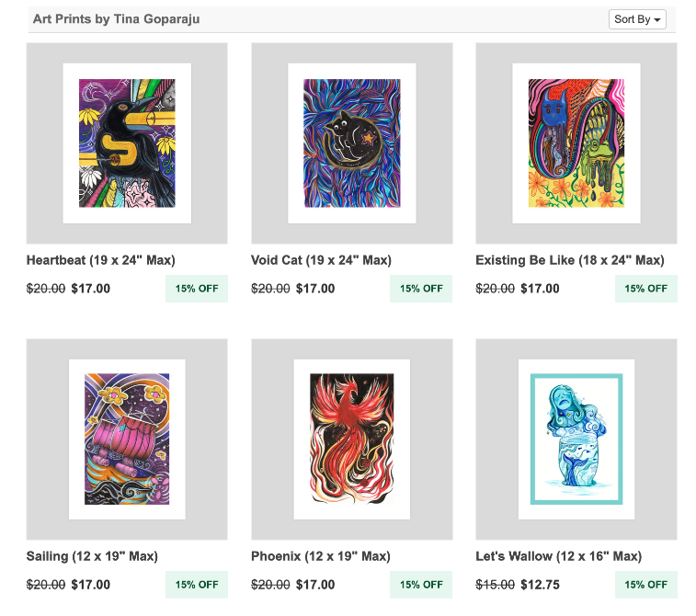Screen dimensions: 696x616
Task: Click the Sailing (12 x 19" Max) title
Action: point(92,556)
